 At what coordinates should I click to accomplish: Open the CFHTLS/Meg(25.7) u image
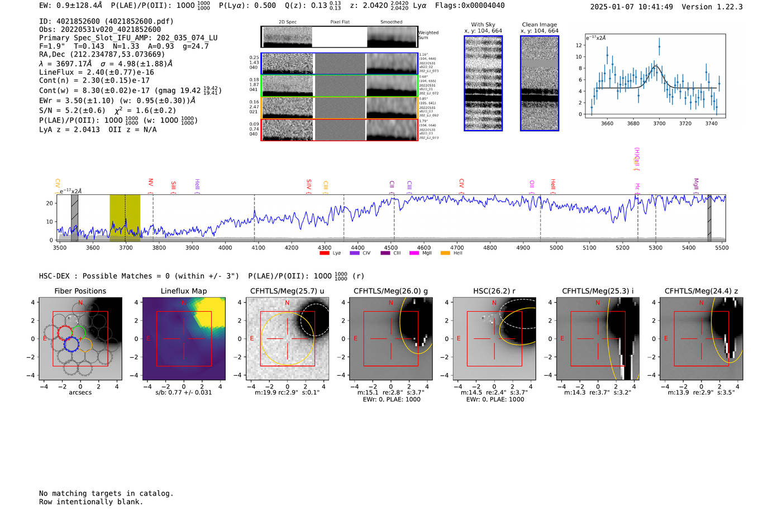point(287,338)
